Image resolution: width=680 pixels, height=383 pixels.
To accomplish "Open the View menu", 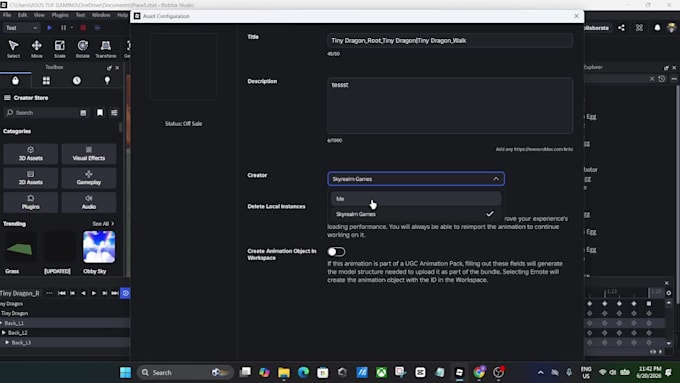I will (39, 15).
